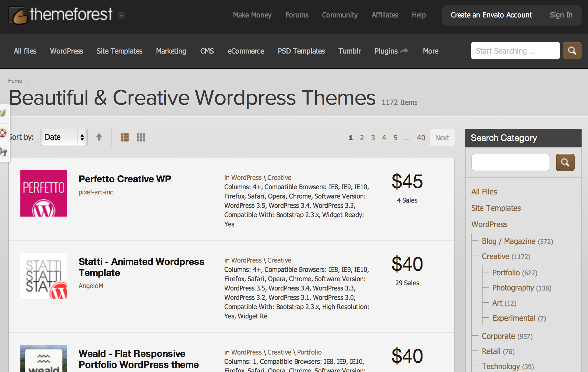The image size is (588, 372).
Task: Select All files category tab
Action: 25,51
